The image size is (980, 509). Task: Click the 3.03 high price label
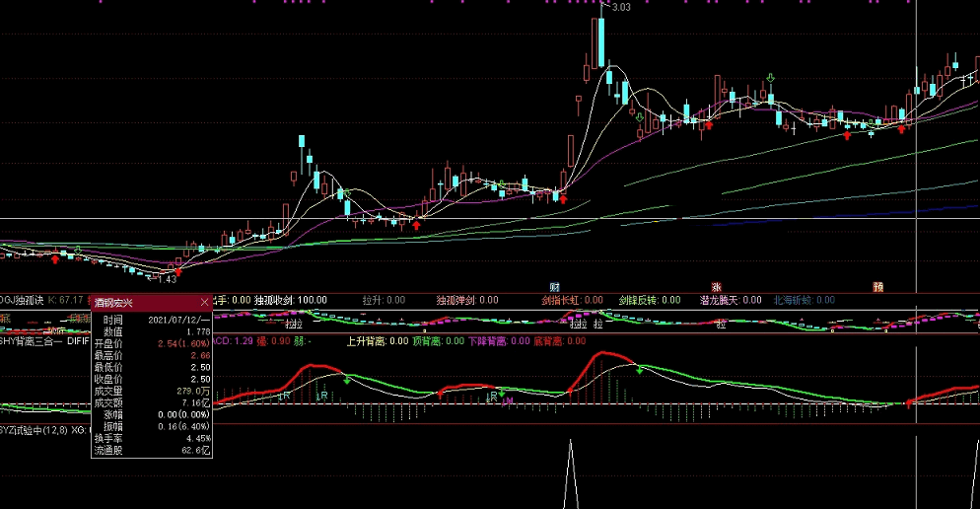(x=621, y=7)
